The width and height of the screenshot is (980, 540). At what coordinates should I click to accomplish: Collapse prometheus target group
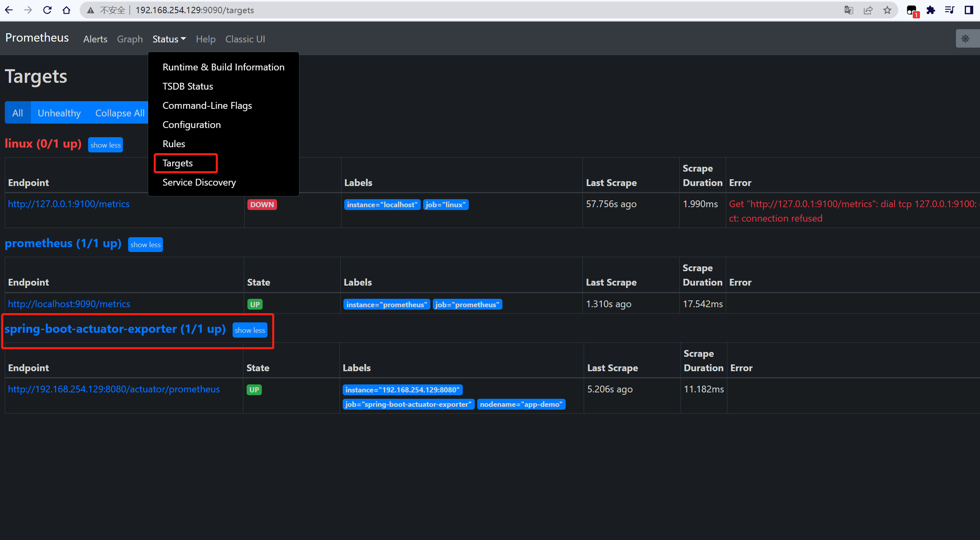click(x=145, y=244)
